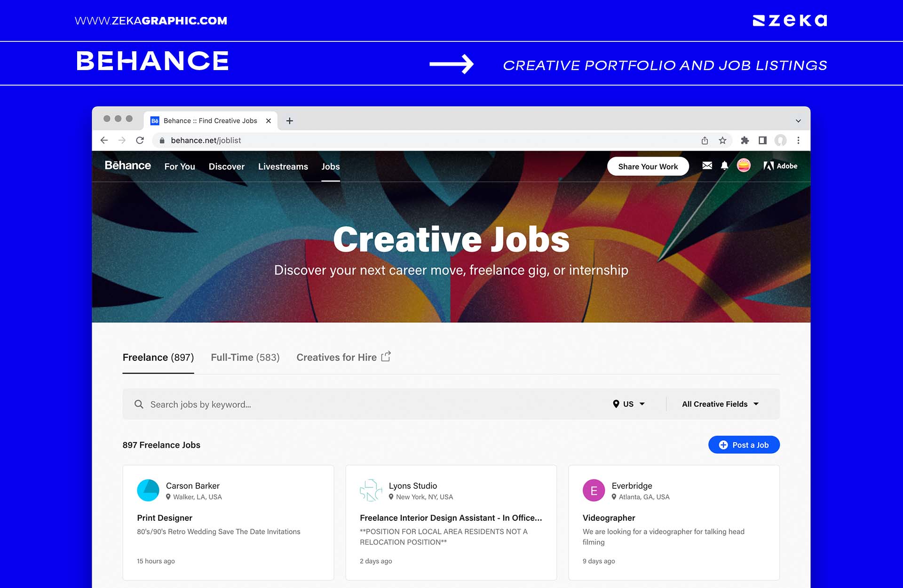Open the messages envelope icon
This screenshot has height=588, width=903.
(707, 166)
